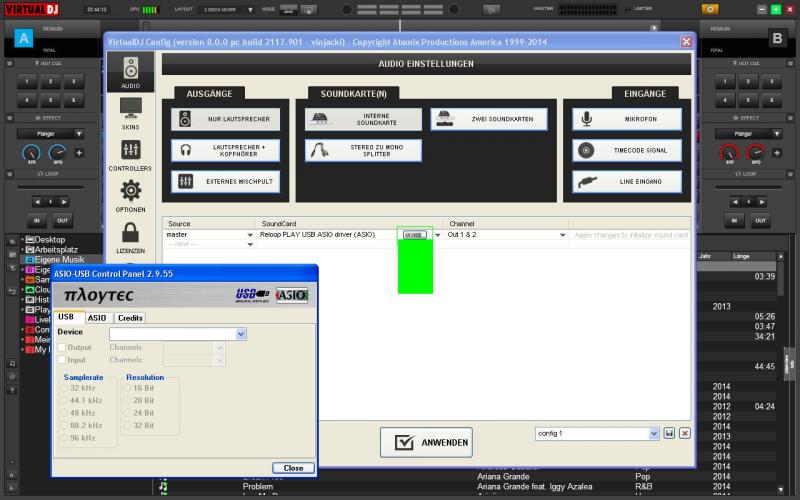
Task: Select 24 Bit resolution
Action: (127, 413)
